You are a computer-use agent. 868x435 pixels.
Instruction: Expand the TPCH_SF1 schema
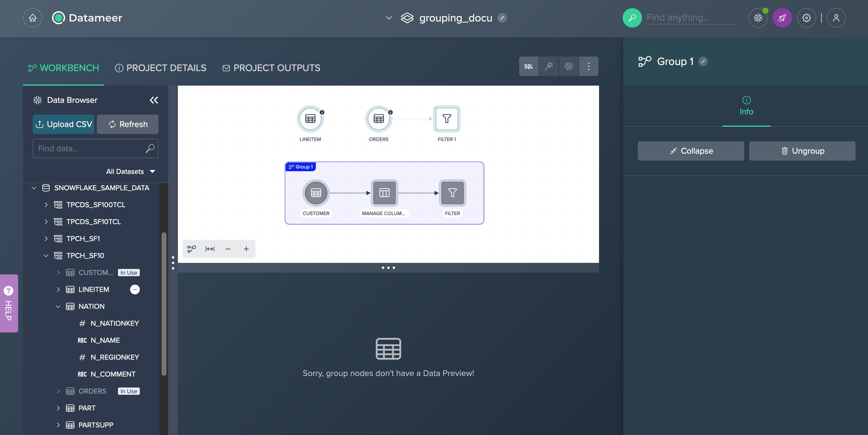(46, 239)
